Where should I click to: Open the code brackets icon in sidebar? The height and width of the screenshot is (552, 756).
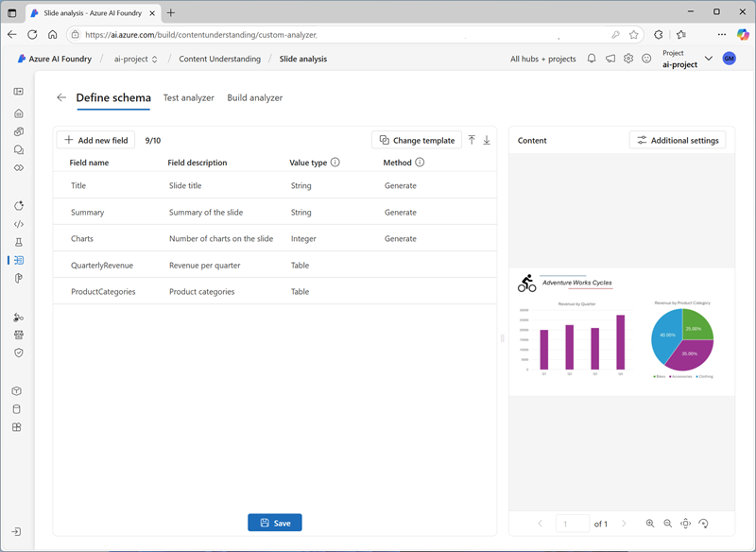click(18, 224)
